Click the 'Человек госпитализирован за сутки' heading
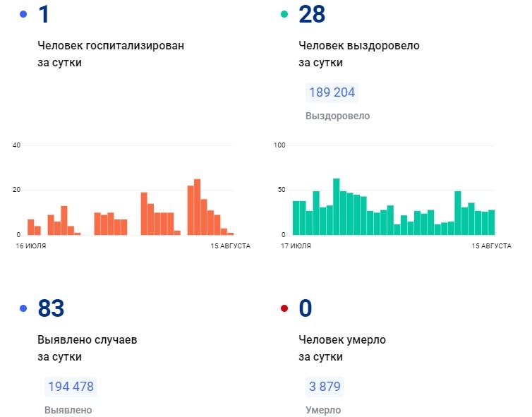 coord(111,54)
